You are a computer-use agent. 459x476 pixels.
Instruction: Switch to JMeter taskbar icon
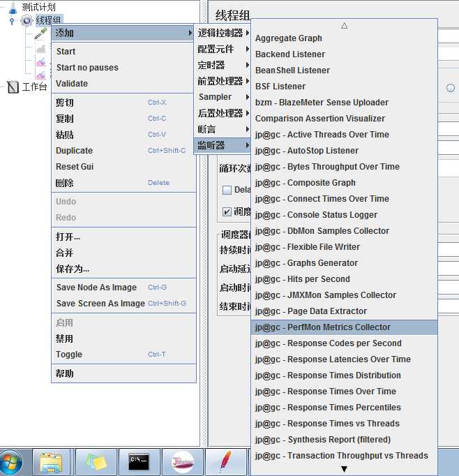click(x=183, y=462)
